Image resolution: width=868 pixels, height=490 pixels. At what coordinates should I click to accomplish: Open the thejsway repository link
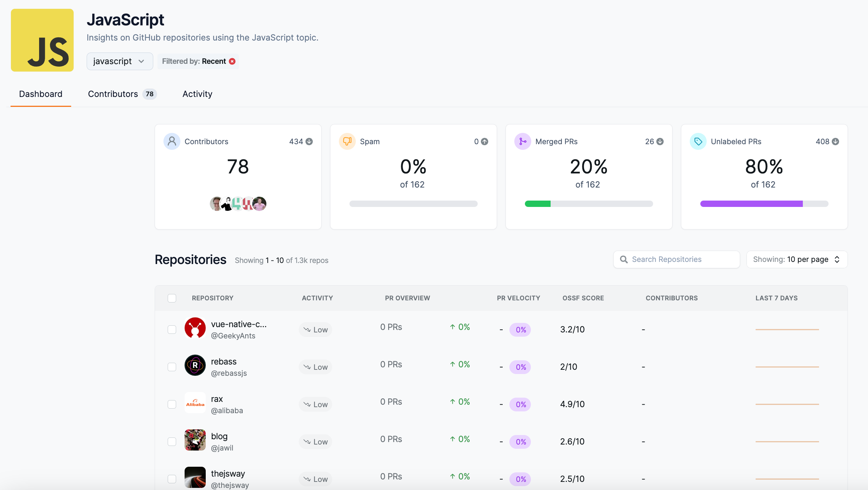point(228,473)
